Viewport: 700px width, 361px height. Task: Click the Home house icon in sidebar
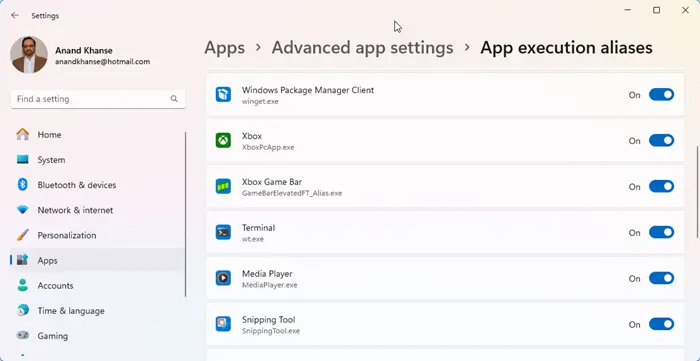(22, 134)
